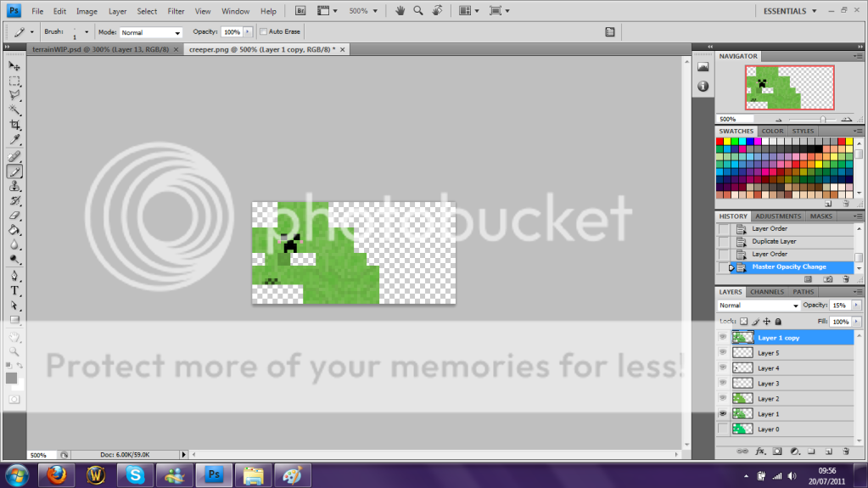Launch Adobe Bridge from application bar
Screen dimensions: 868x488
(300, 10)
